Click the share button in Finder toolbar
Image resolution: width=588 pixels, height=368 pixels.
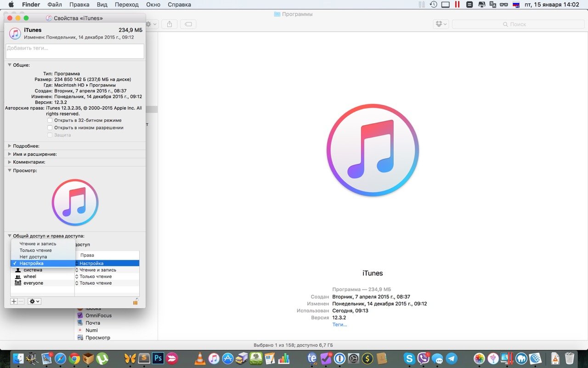coord(169,24)
